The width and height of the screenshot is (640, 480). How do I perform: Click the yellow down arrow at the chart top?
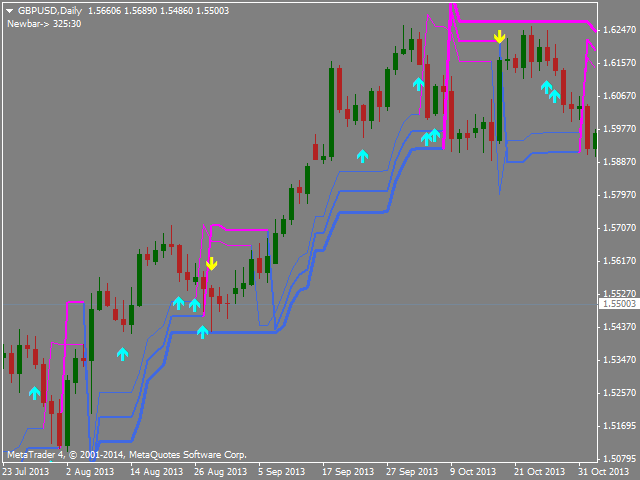coord(499,36)
